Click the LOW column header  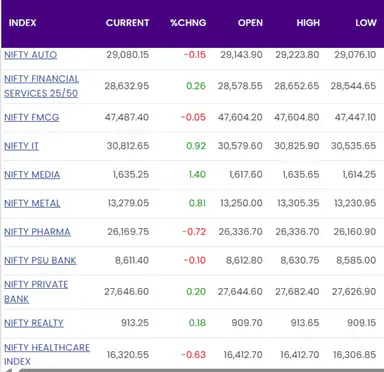[x=366, y=23]
